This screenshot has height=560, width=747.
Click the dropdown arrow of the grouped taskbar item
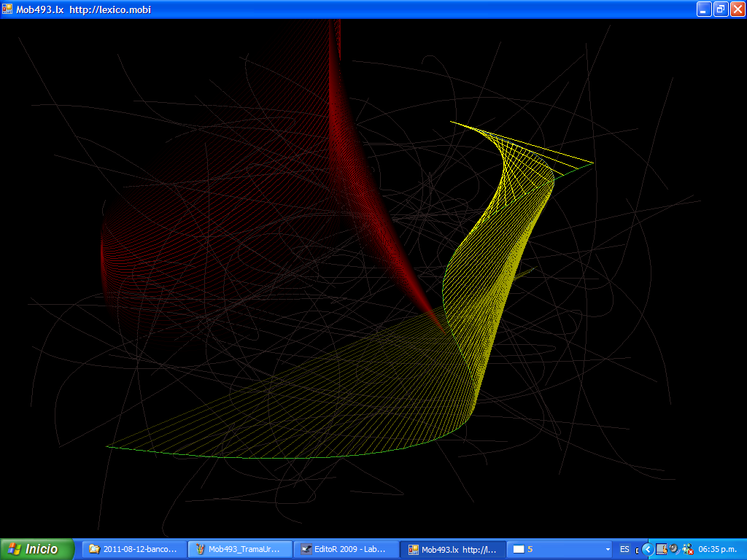[x=608, y=549]
